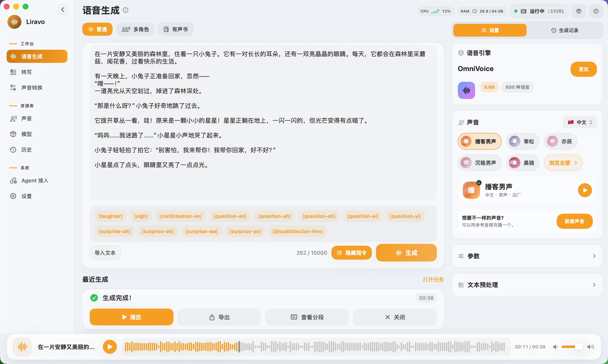The height and width of the screenshot is (364, 608).
Task: Click 导出 to export the audio
Action: 219,317
